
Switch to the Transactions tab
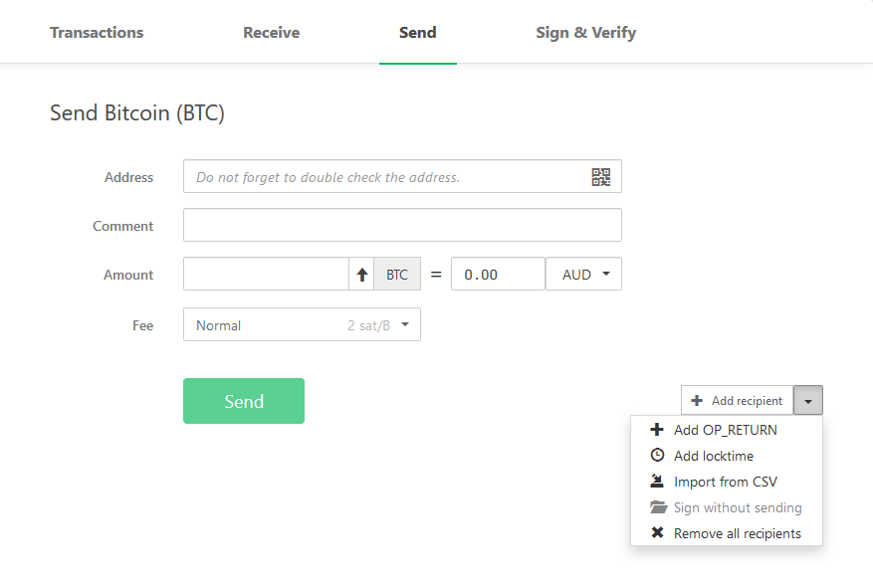pos(96,32)
